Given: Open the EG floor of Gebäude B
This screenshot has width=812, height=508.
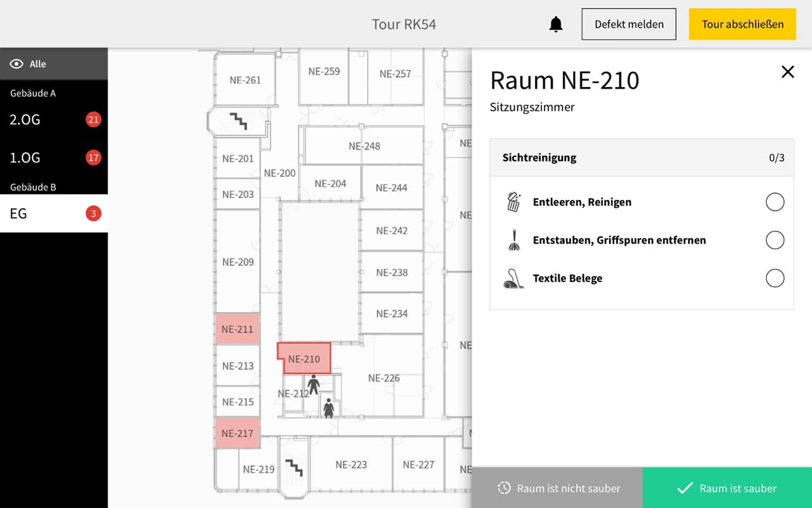Looking at the screenshot, I should pos(54,214).
